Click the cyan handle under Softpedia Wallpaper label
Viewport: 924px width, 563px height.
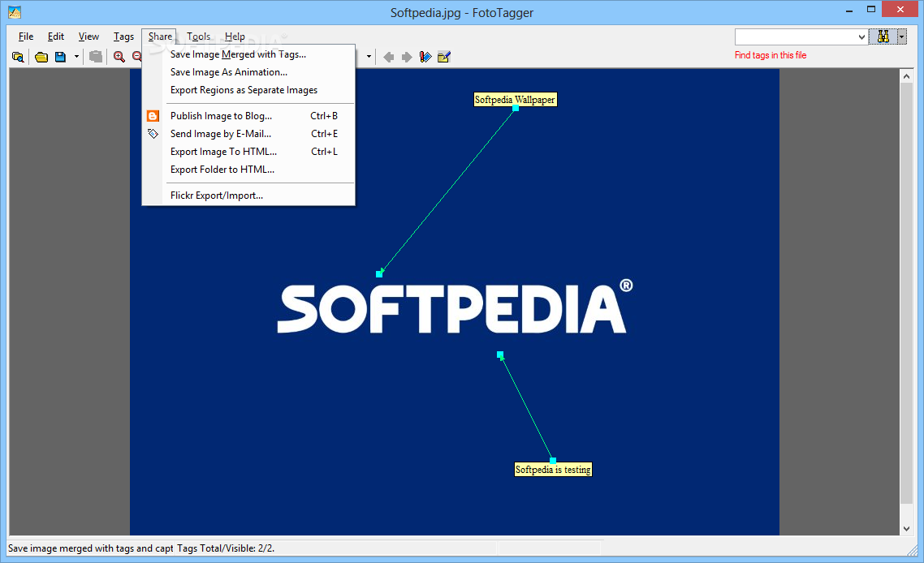[x=516, y=109]
